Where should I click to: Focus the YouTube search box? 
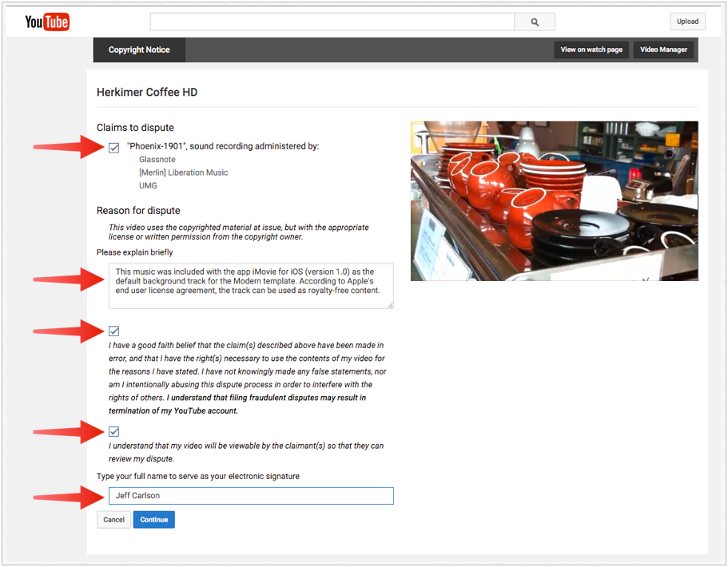click(332, 22)
